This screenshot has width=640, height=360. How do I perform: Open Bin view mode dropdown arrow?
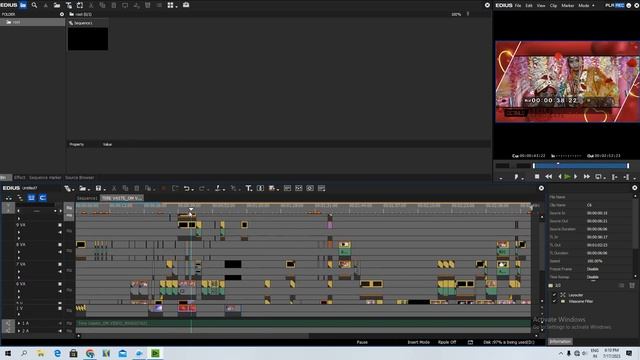click(x=176, y=6)
